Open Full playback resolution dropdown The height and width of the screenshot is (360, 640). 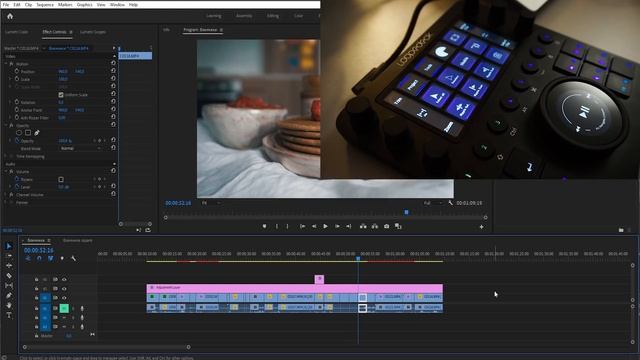[x=433, y=202]
